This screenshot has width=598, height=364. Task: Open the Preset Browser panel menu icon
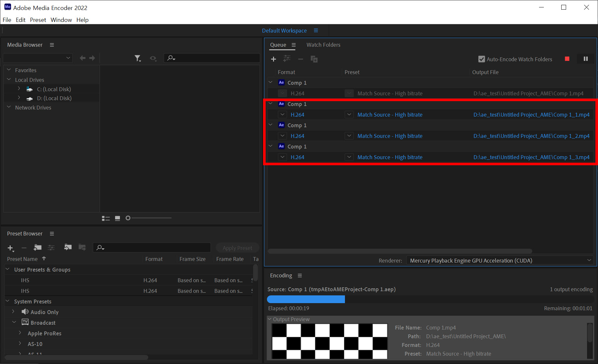[x=52, y=234]
